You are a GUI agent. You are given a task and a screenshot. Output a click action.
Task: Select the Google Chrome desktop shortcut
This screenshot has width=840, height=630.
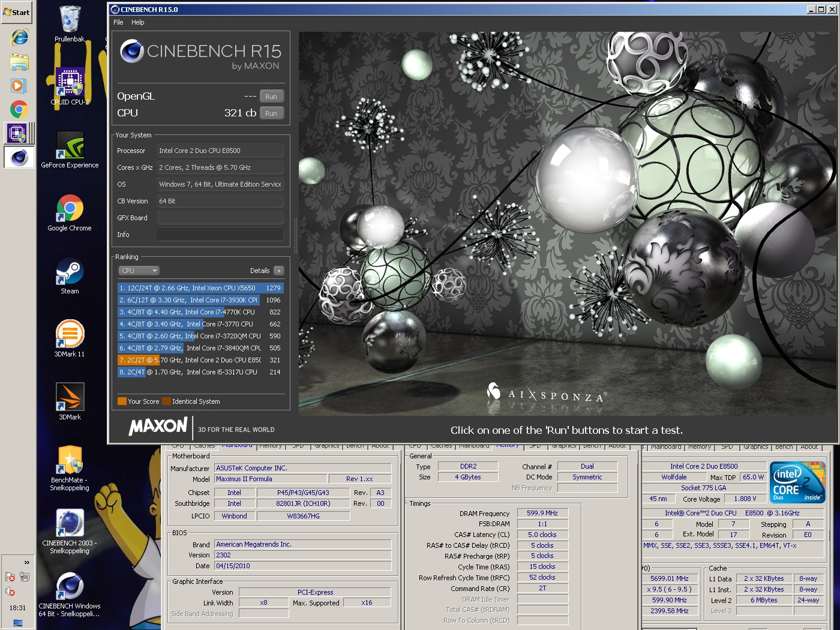coord(70,212)
